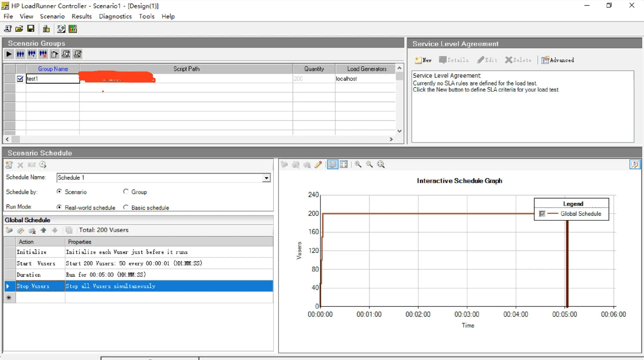The width and height of the screenshot is (644, 360).
Task: Click the Move Action Up arrow
Action: click(x=43, y=230)
